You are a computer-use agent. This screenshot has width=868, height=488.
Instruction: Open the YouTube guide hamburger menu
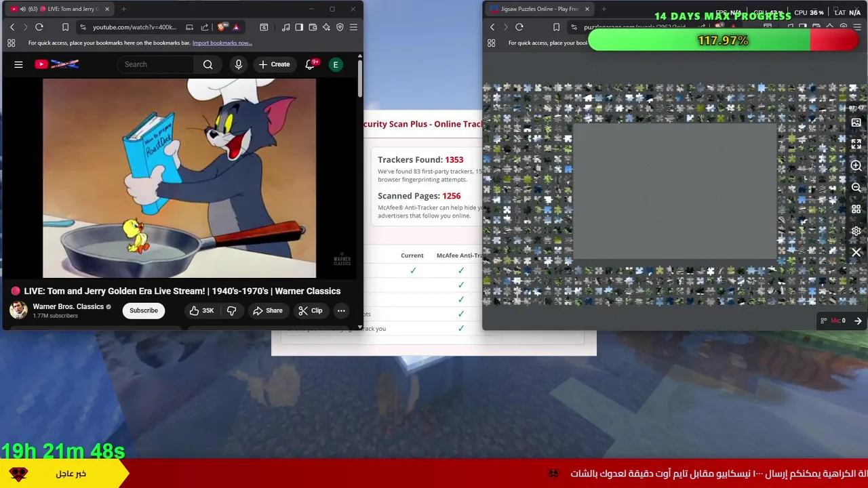tap(18, 64)
